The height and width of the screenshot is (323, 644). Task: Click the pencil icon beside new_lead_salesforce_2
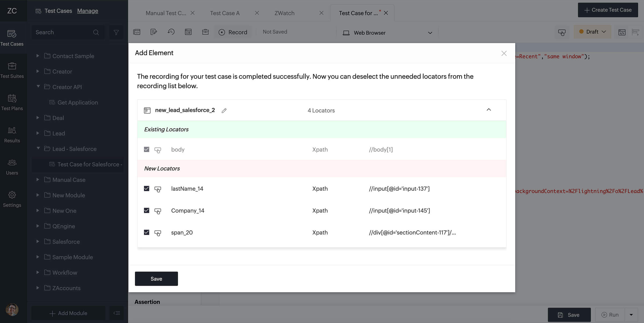point(224,111)
